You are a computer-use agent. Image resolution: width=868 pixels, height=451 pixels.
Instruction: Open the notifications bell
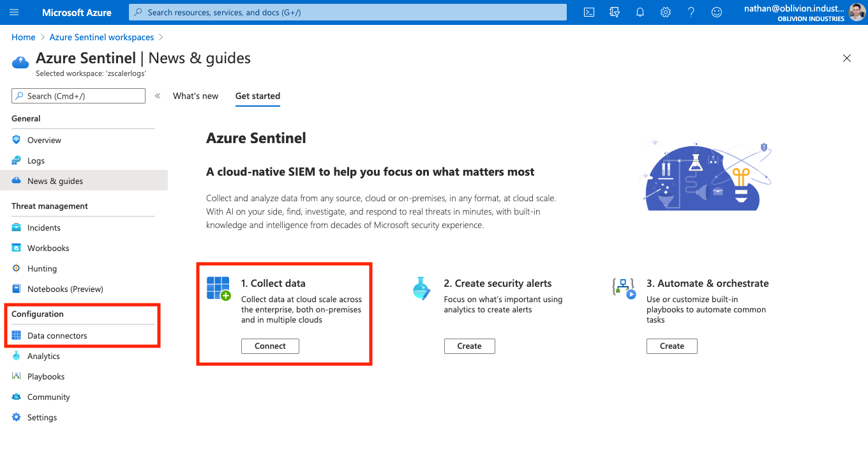tap(640, 12)
